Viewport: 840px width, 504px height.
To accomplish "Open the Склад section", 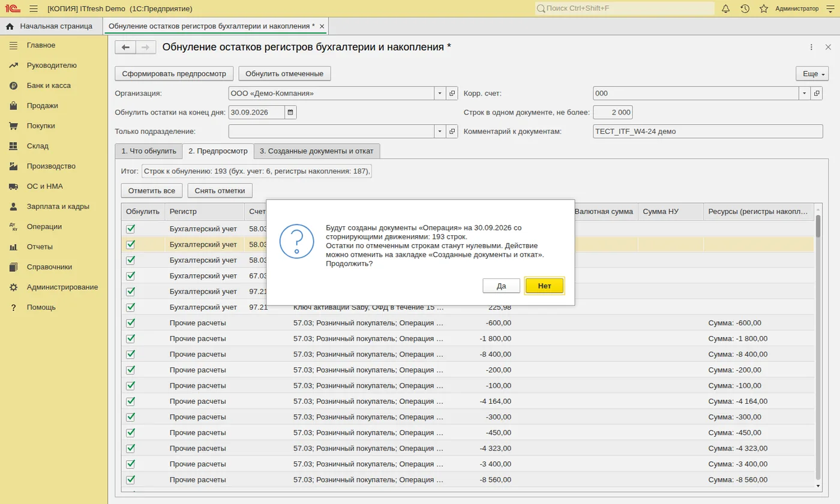I will (38, 146).
